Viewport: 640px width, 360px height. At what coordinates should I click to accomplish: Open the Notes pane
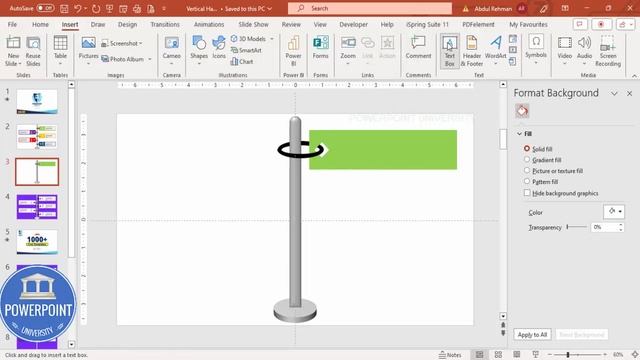(450, 355)
